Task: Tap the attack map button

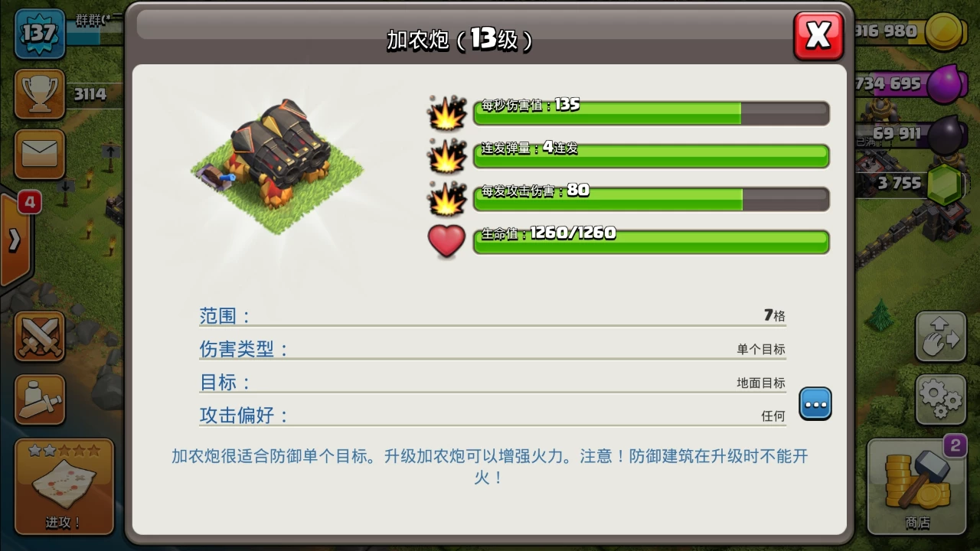Action: [x=64, y=487]
